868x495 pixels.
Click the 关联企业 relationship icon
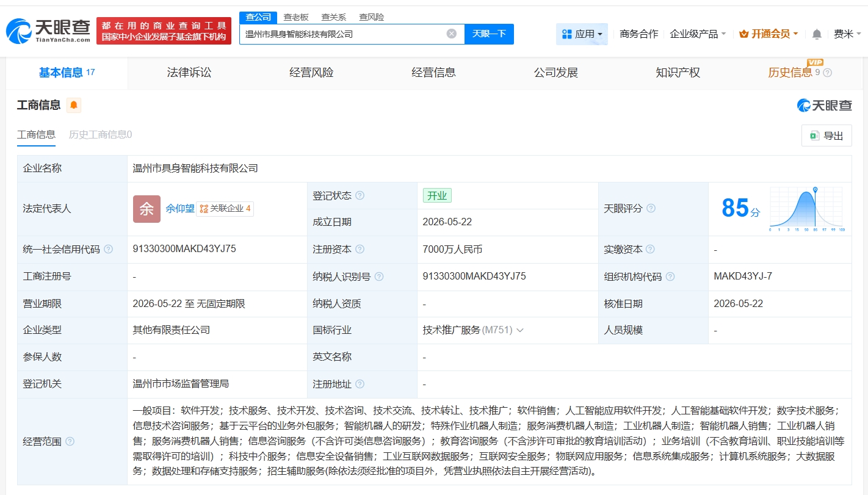pyautogui.click(x=204, y=209)
